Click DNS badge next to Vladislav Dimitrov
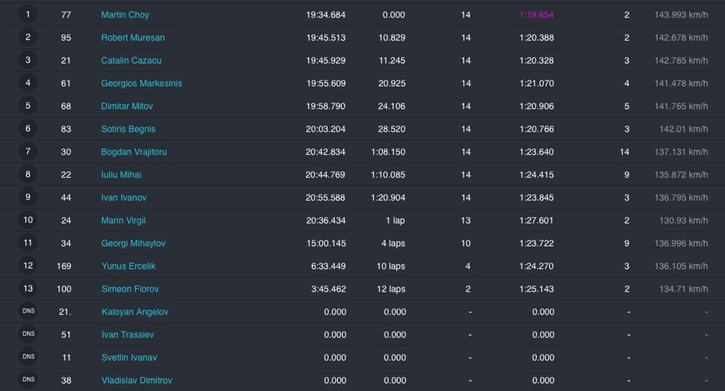Viewport: 725px width, 391px height. [28, 379]
